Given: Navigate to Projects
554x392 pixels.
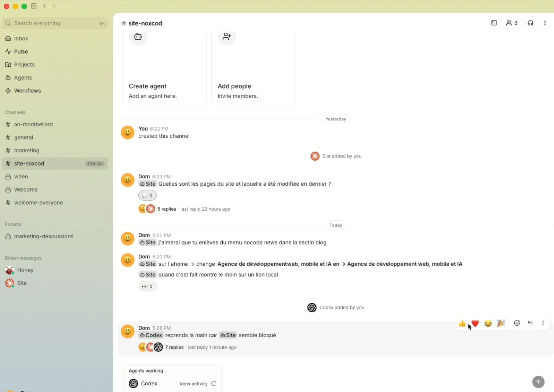Looking at the screenshot, I should click(x=55, y=65).
